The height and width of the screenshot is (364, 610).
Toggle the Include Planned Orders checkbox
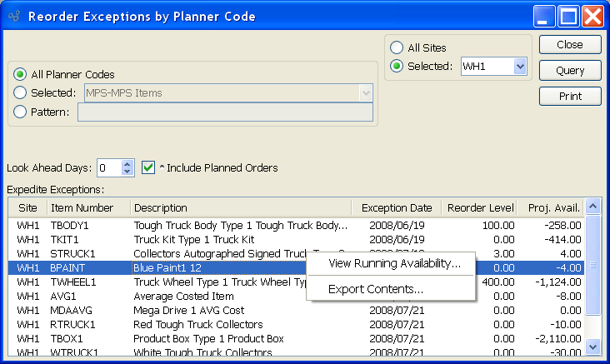(149, 167)
